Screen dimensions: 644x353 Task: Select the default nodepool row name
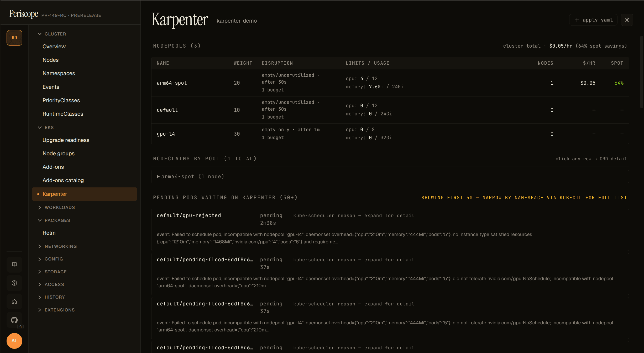(167, 110)
